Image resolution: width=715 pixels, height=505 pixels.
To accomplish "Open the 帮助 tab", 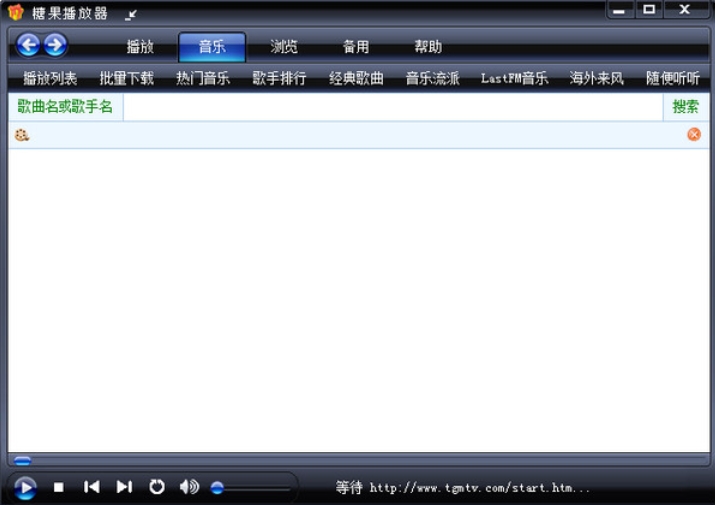I will pyautogui.click(x=428, y=47).
